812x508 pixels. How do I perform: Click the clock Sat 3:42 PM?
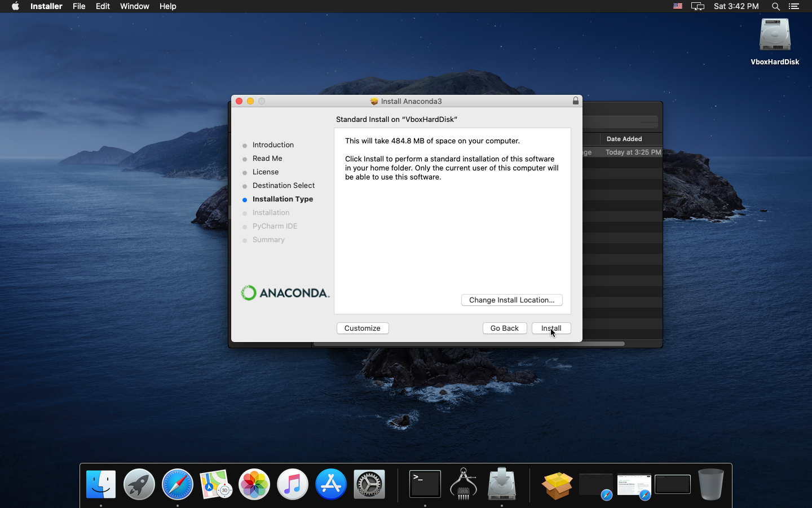(736, 6)
